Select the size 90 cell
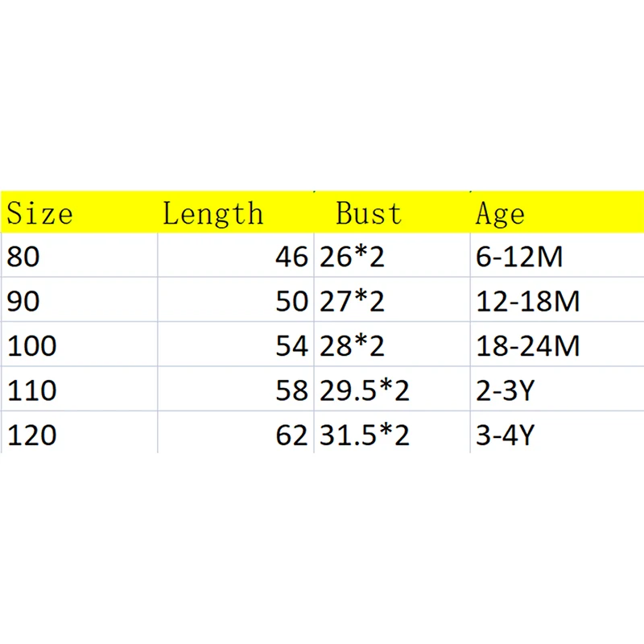 point(24,301)
